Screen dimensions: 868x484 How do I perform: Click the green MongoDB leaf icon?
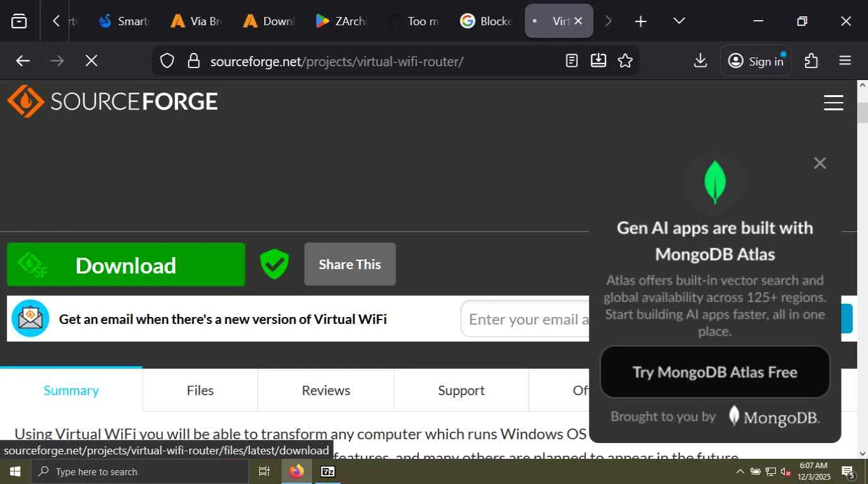tap(715, 183)
